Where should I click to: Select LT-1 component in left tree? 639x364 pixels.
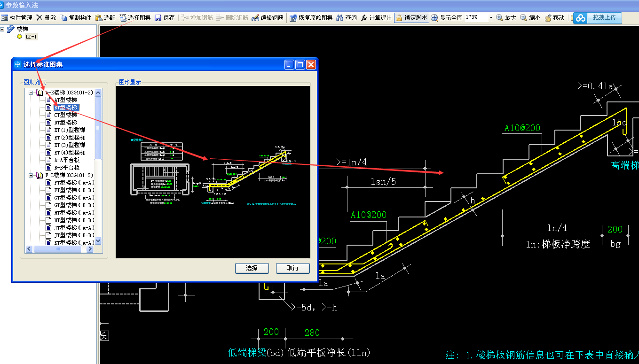31,37
